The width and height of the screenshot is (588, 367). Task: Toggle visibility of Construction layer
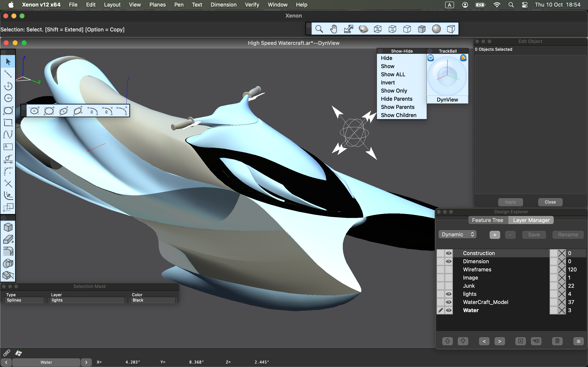[x=448, y=253]
